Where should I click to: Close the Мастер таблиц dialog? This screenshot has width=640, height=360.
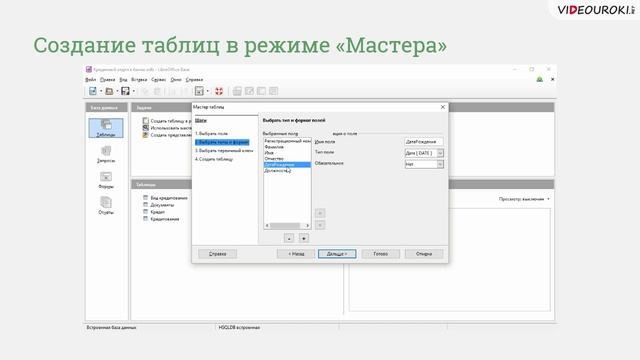(443, 107)
